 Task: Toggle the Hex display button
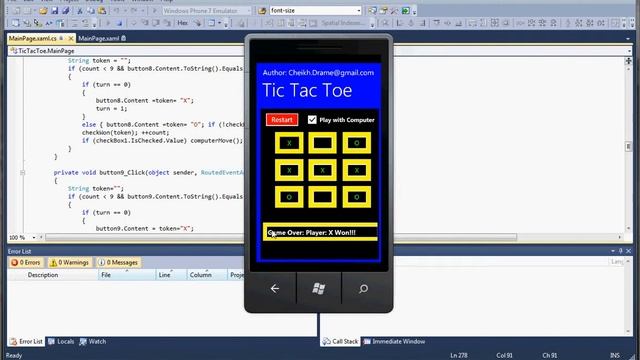182,23
